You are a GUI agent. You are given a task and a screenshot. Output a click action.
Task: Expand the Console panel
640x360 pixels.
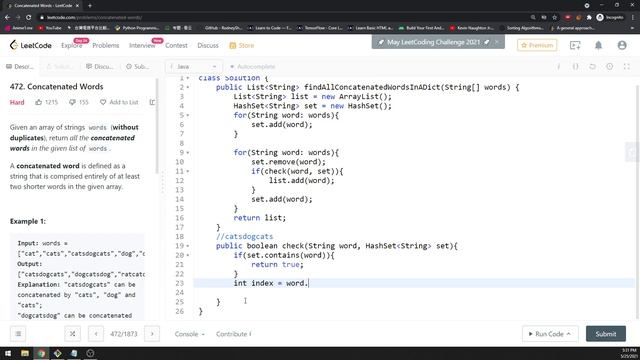point(189,334)
